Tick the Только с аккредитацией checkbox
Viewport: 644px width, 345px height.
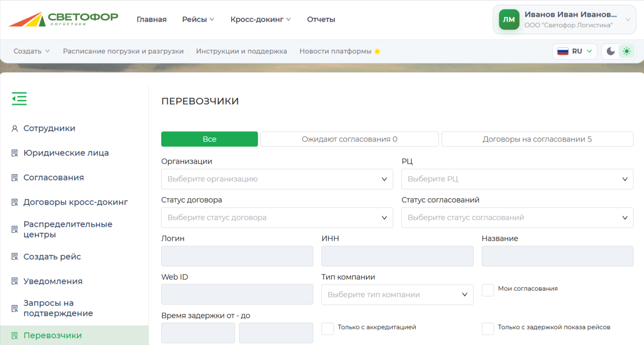pyautogui.click(x=328, y=329)
